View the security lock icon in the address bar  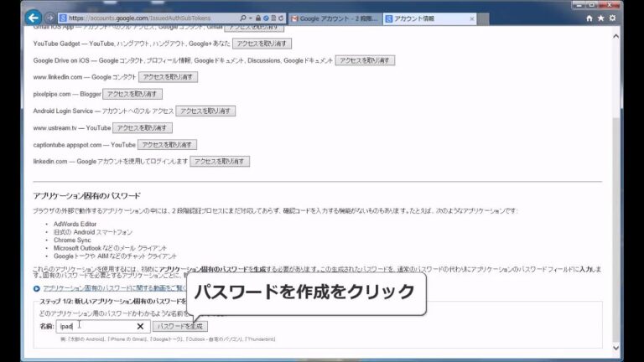click(x=258, y=18)
